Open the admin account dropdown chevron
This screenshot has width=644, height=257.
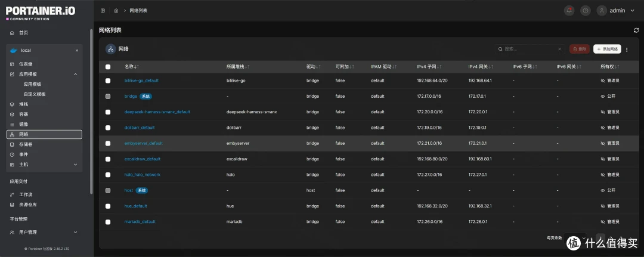point(633,11)
